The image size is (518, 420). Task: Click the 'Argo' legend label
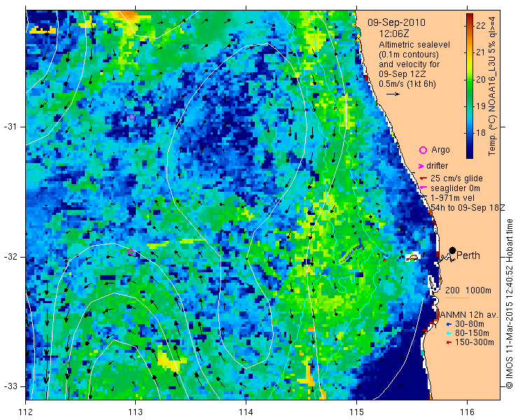440,150
